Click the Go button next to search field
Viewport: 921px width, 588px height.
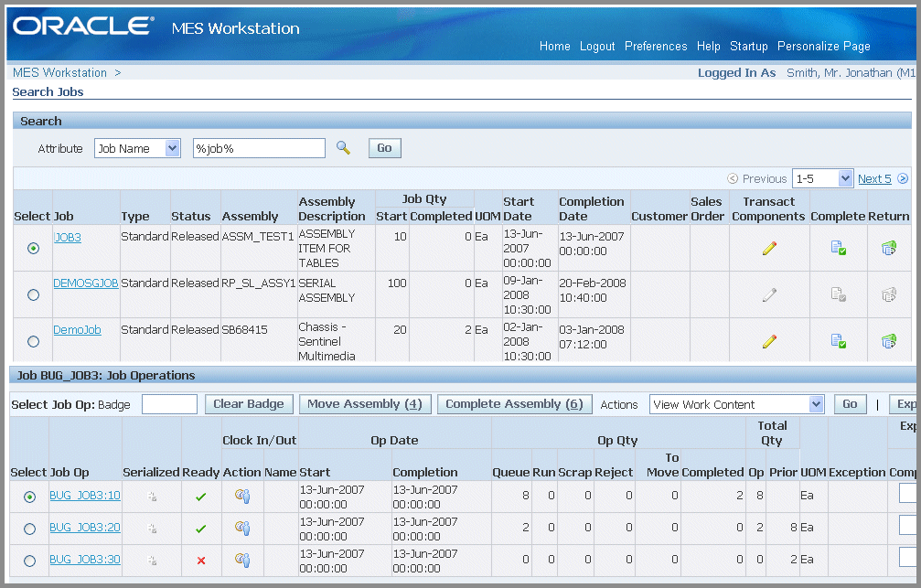(x=385, y=148)
